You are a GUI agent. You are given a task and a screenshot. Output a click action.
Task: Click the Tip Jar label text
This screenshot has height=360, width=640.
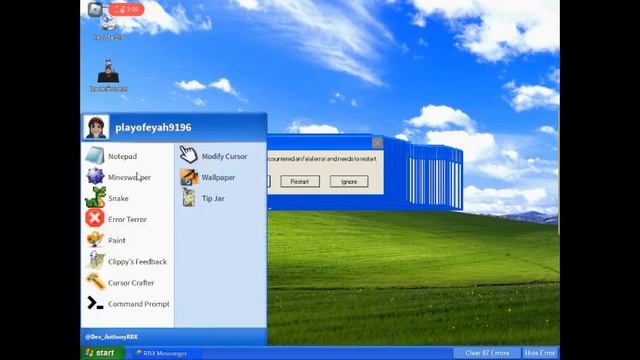click(x=213, y=199)
